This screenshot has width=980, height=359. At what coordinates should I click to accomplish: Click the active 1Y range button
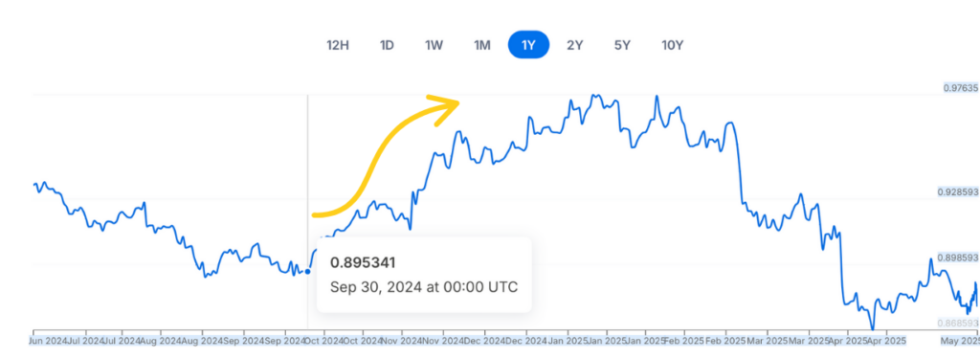528,45
